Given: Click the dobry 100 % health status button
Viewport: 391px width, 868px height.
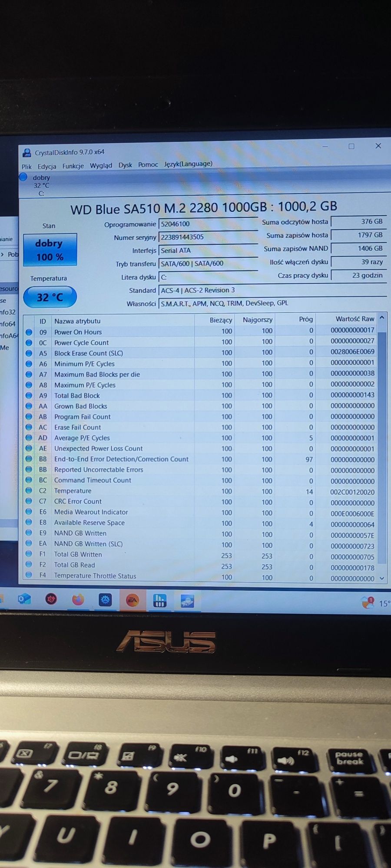Looking at the screenshot, I should 50,250.
